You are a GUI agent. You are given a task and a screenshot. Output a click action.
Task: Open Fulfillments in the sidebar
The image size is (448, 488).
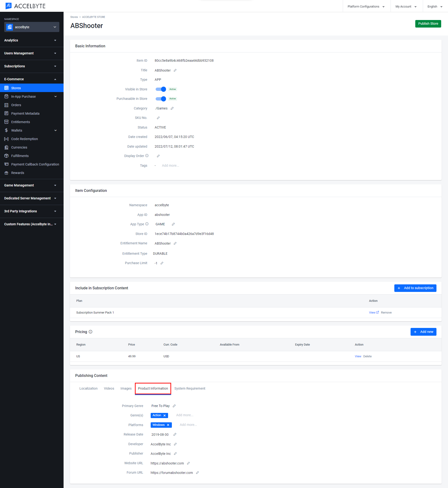pos(32,156)
